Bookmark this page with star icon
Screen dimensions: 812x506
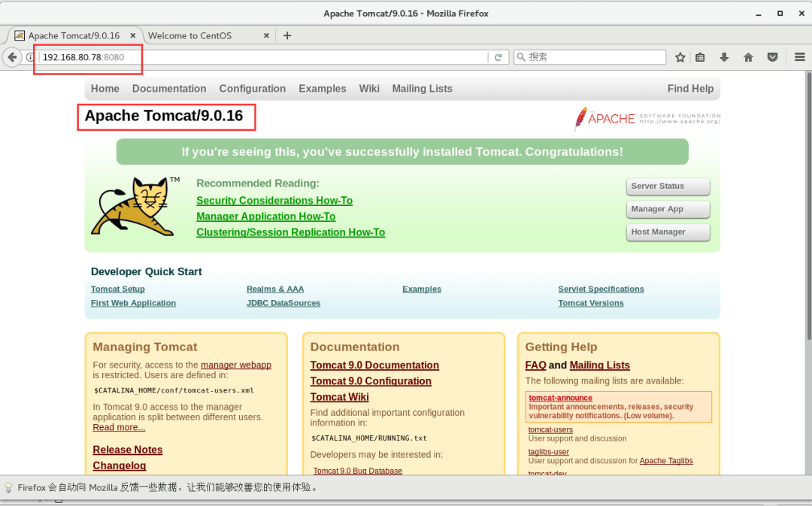[x=680, y=57]
